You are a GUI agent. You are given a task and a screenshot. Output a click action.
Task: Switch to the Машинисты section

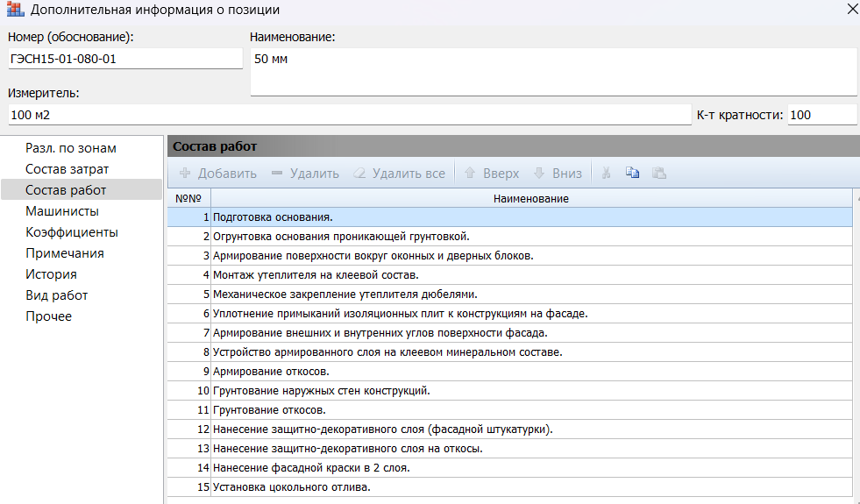click(x=82, y=211)
